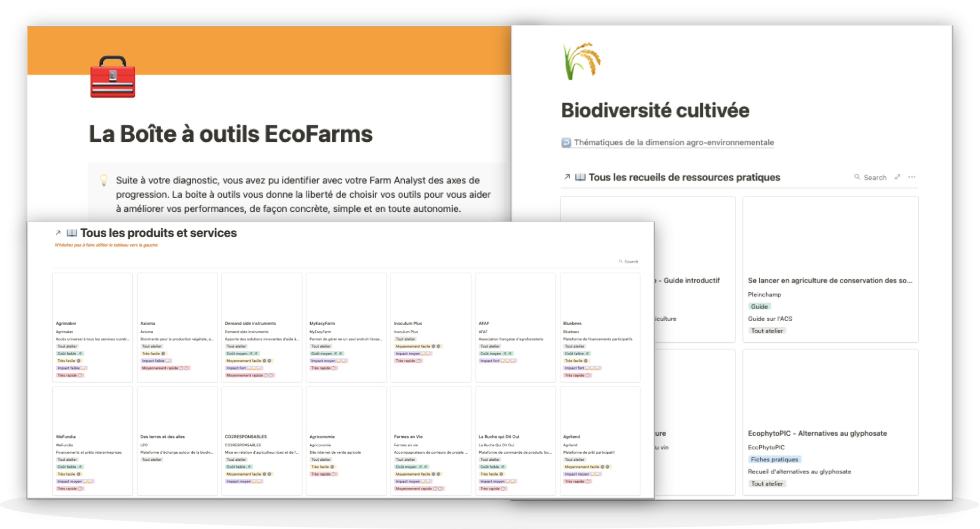Click Coût moyen tag on the MyEasyFarm card
Screen dimensions: 980x529
(326, 354)
